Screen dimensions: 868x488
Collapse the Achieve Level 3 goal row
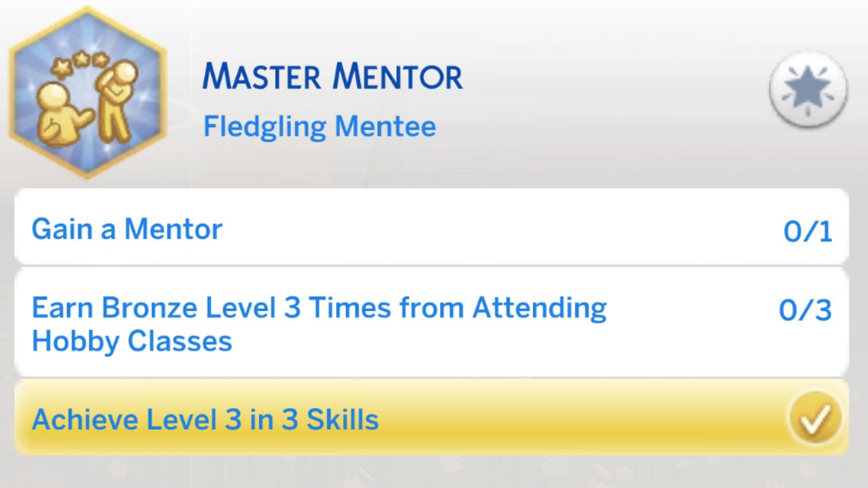click(x=434, y=419)
